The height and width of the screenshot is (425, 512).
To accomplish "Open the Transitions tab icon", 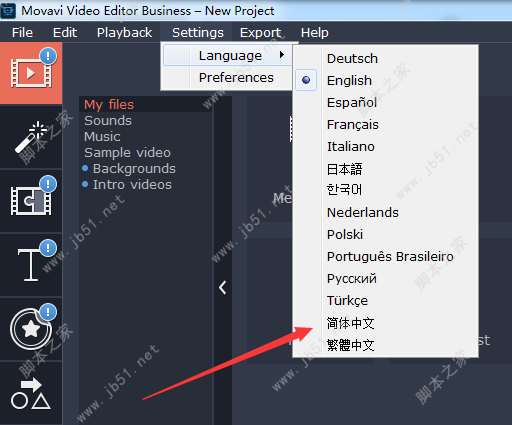I will coord(31,201).
